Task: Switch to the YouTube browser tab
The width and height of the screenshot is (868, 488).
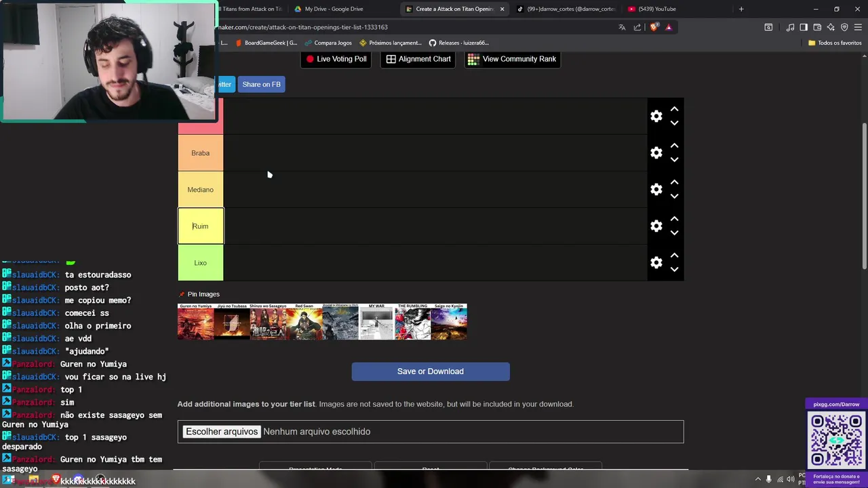Action: [656, 9]
